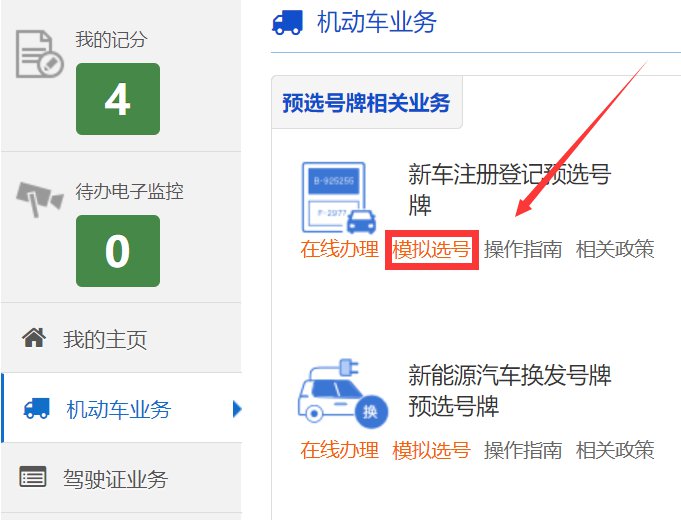Click the 驾驶证业务 list icon
The width and height of the screenshot is (681, 520).
(33, 477)
